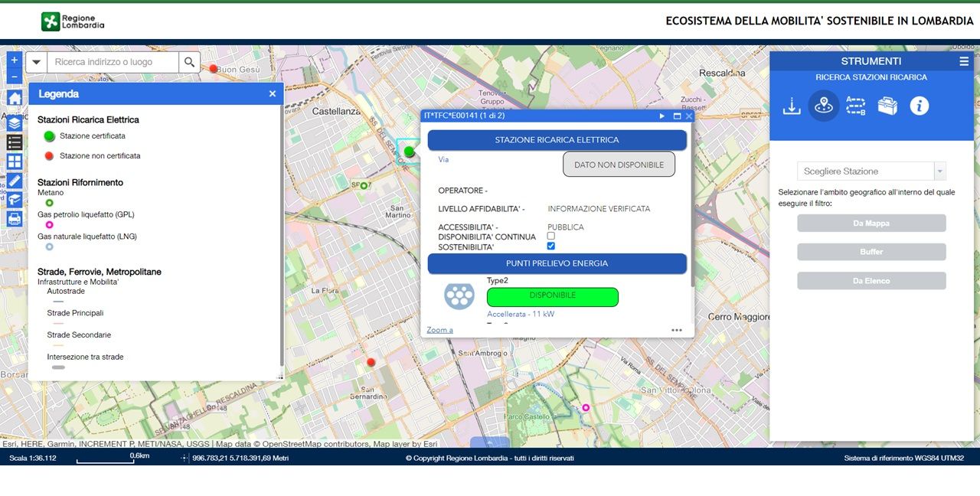The image size is (980, 496).
Task: Uncheck the Sostenibilita' checkbox
Action: [551, 246]
